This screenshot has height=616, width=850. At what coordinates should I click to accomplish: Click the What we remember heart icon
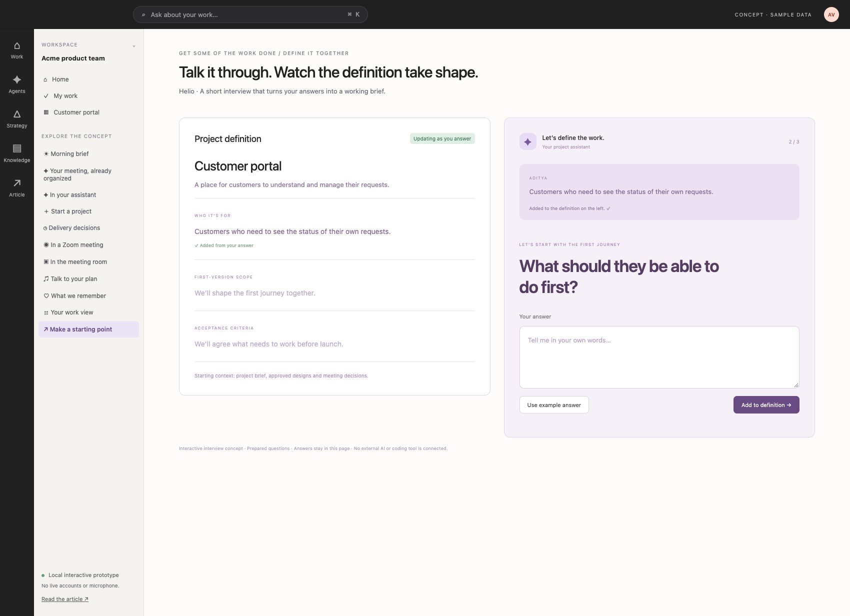click(x=46, y=296)
